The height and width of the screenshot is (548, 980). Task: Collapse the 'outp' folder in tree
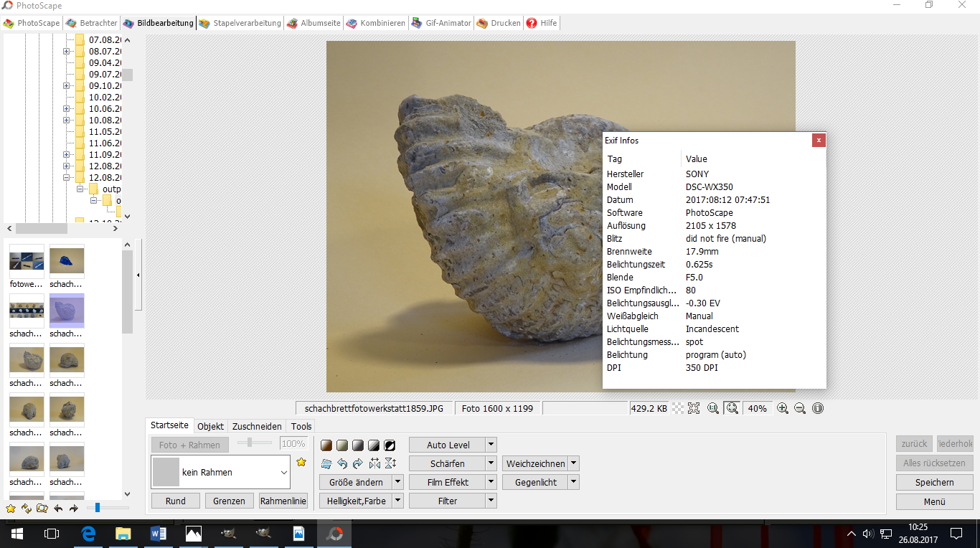coord(81,189)
